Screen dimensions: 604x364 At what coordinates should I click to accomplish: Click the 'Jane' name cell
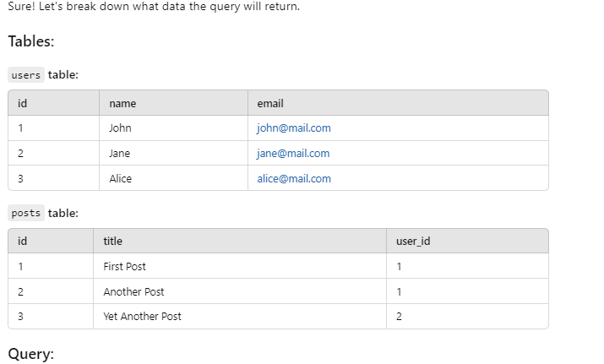119,154
